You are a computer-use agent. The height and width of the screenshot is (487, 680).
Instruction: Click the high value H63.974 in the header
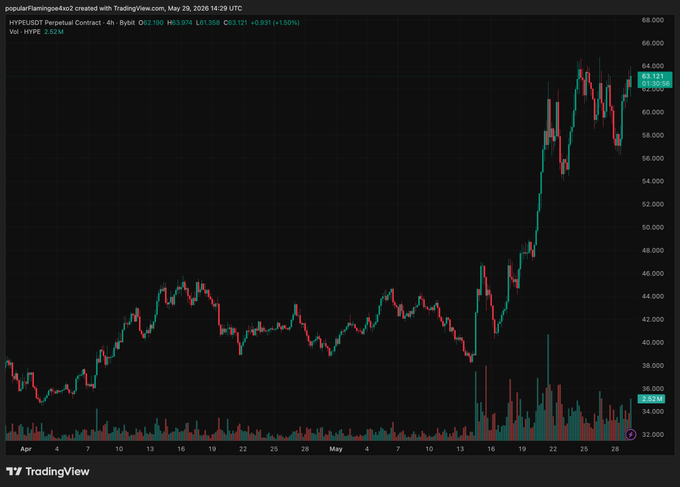click(x=180, y=23)
